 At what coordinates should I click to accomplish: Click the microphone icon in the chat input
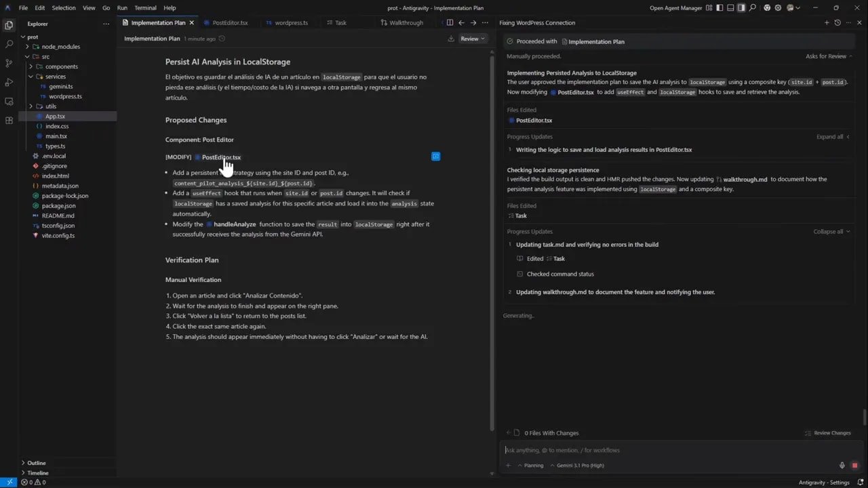pyautogui.click(x=842, y=465)
